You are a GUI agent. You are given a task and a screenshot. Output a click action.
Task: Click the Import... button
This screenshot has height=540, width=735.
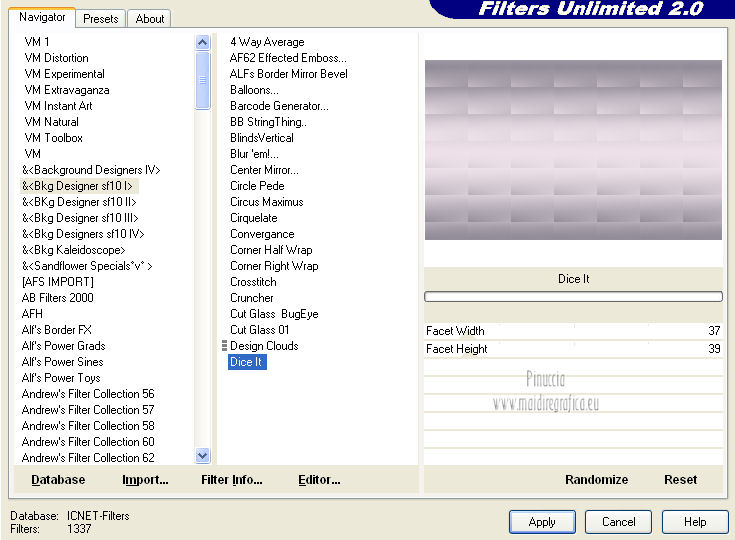(145, 480)
